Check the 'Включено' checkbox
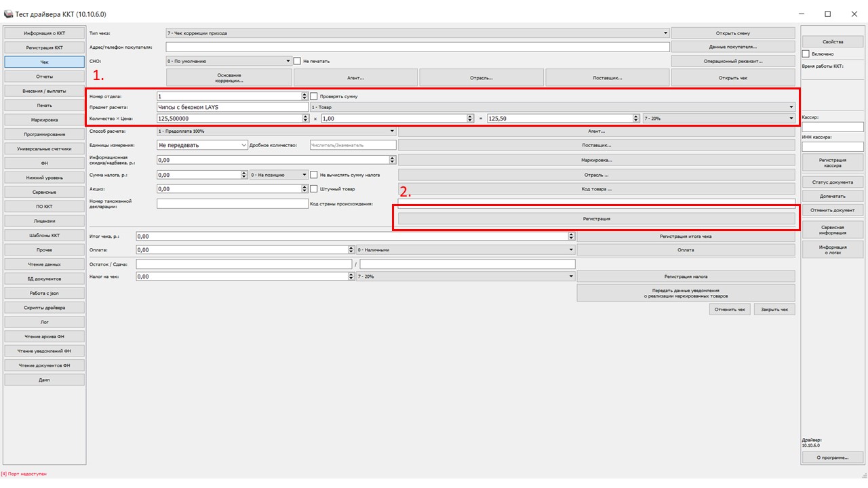Screen dimensions: 868x488 click(806, 54)
